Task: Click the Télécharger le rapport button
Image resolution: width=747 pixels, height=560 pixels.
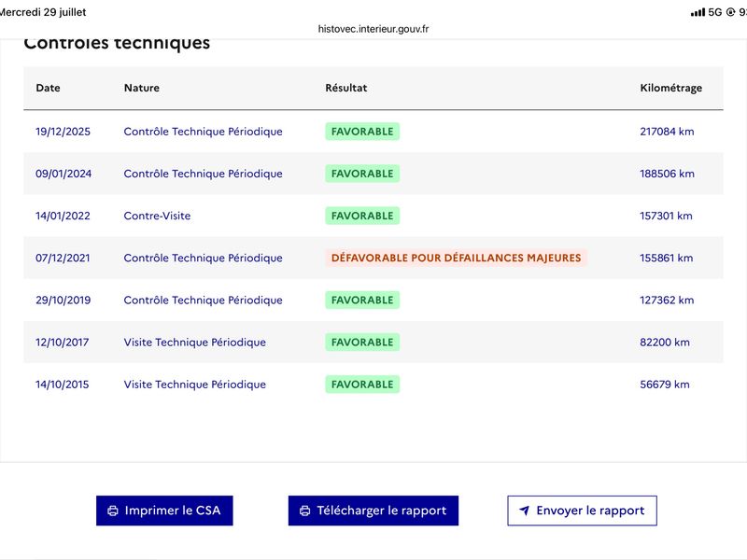Action: [373, 511]
